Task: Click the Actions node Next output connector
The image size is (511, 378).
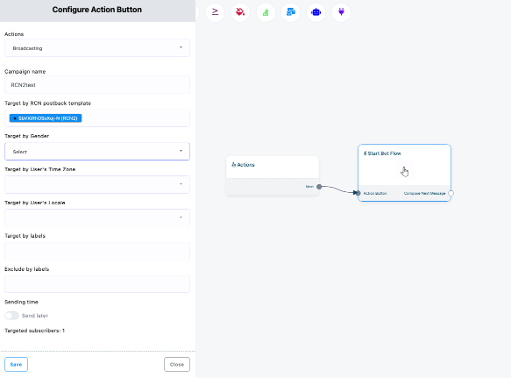Action: 319,187
